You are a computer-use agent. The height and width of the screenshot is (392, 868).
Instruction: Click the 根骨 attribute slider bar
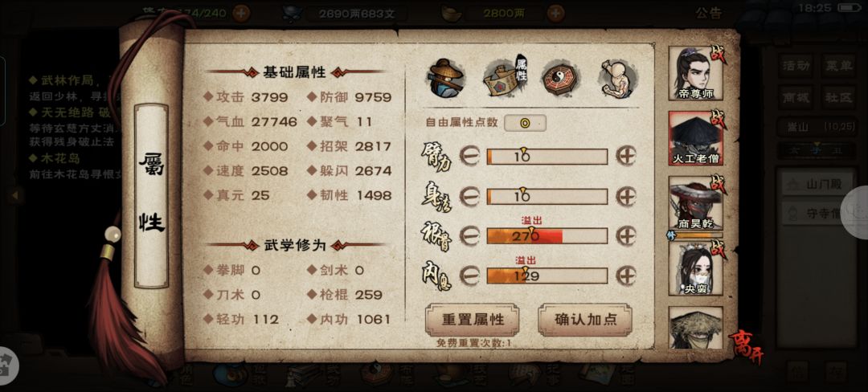(x=547, y=236)
